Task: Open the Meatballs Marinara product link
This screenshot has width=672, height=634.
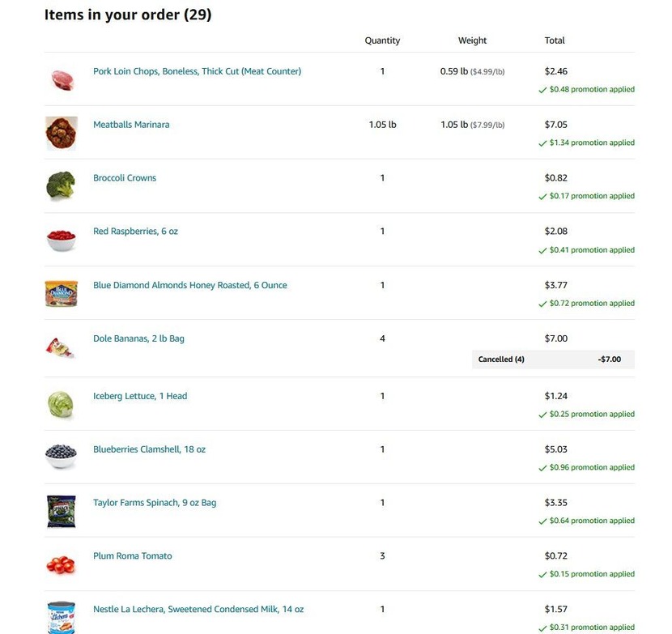Action: point(131,125)
